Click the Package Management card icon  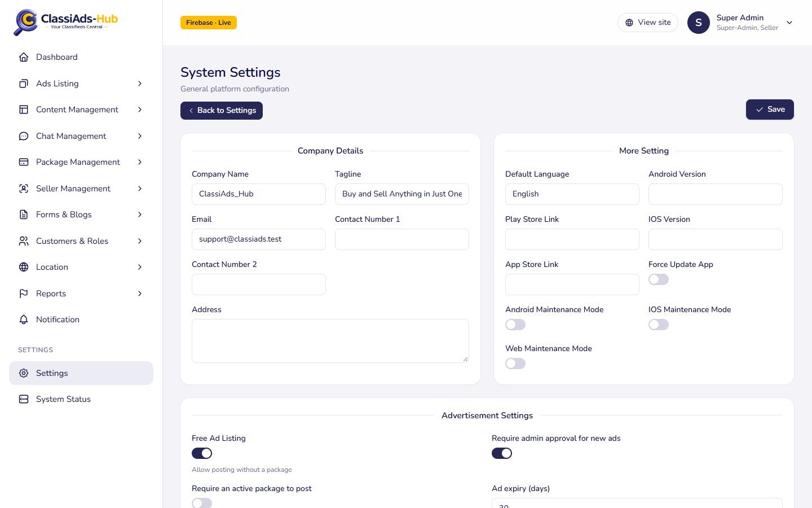(x=24, y=162)
